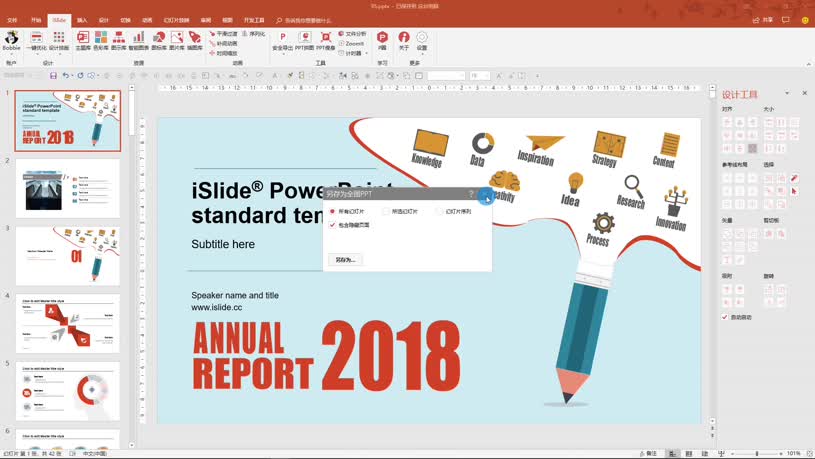The image size is (815, 459).
Task: Open the 智能图表 smart chart library
Action: point(138,41)
